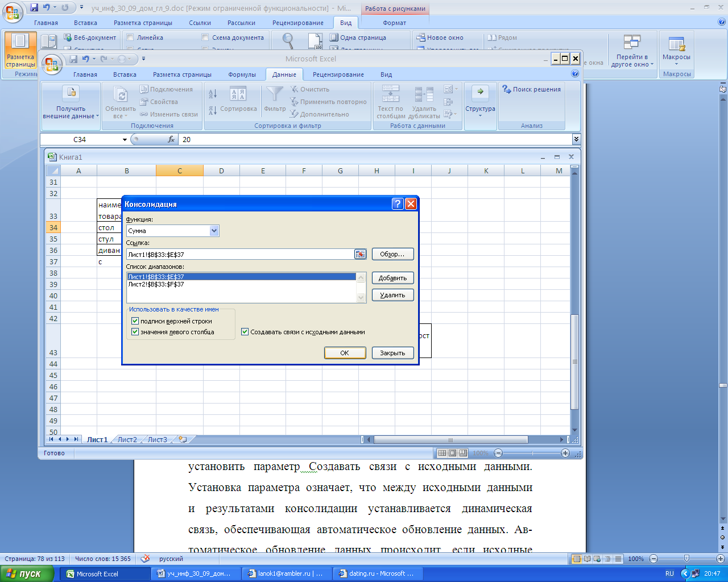Screen dimensions: 728x582
Task: Click the Удалить button in dialog
Action: tap(392, 295)
